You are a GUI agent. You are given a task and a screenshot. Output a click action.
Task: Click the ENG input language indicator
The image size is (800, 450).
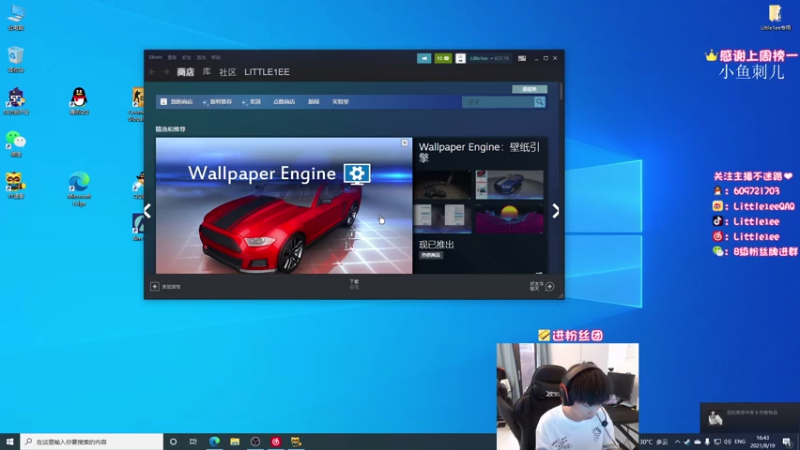coord(740,442)
